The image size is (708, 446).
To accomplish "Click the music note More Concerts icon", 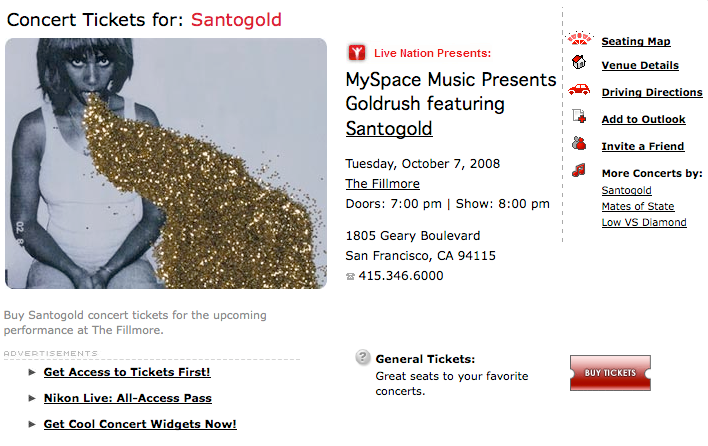I will click(x=578, y=171).
